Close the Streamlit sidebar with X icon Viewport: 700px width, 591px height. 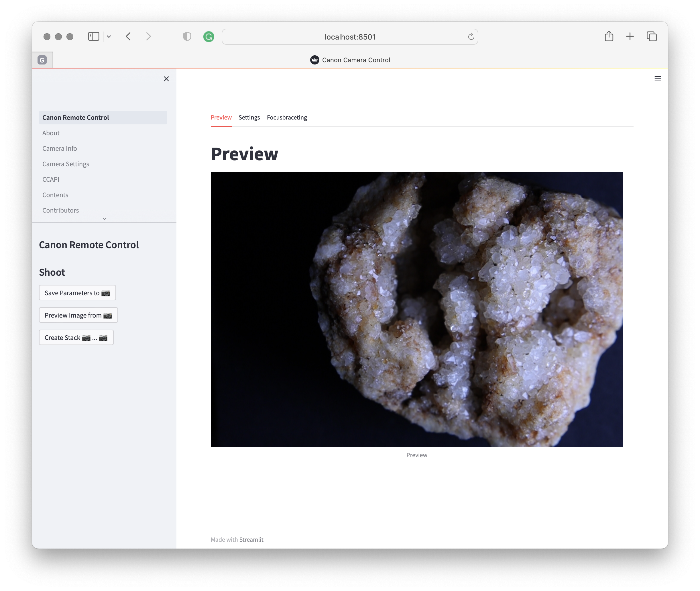pyautogui.click(x=166, y=79)
